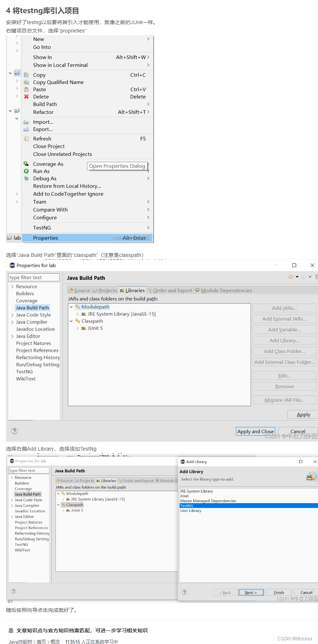
Task: Click the Eclipse icon in Properties for lab title
Action: (x=12, y=265)
